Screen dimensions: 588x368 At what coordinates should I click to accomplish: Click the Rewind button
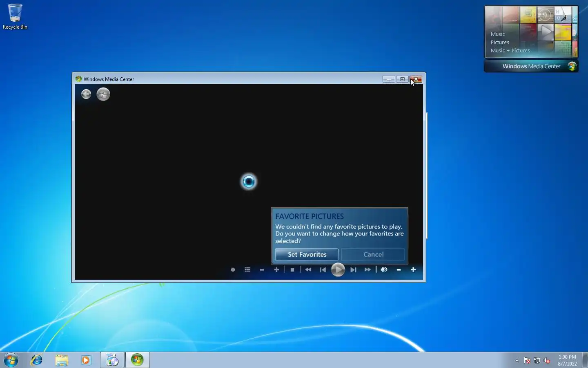coord(308,270)
